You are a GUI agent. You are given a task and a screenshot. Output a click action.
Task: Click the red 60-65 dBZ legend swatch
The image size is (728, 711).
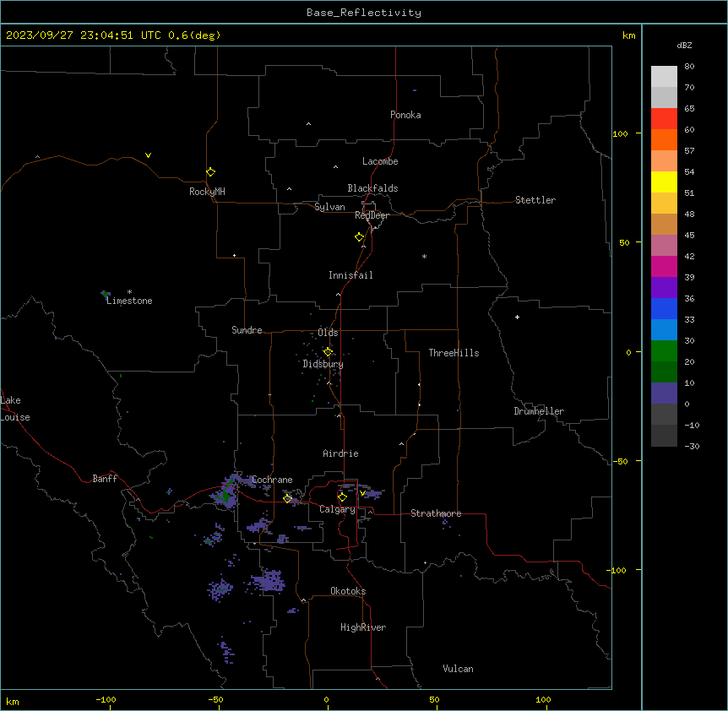(x=664, y=119)
